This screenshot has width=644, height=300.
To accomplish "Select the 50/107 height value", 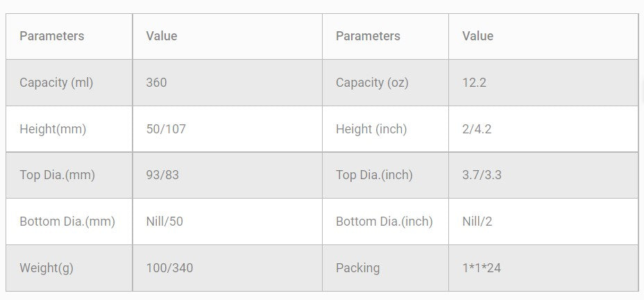I will (x=166, y=129).
